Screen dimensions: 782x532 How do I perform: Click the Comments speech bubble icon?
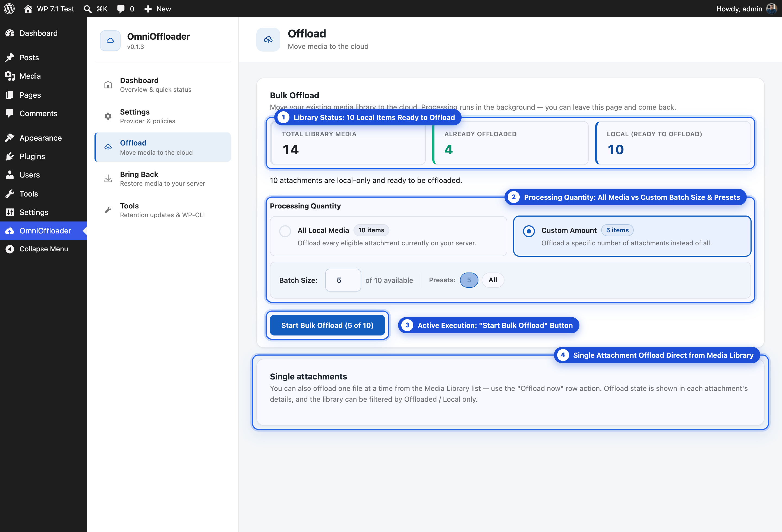point(10,113)
